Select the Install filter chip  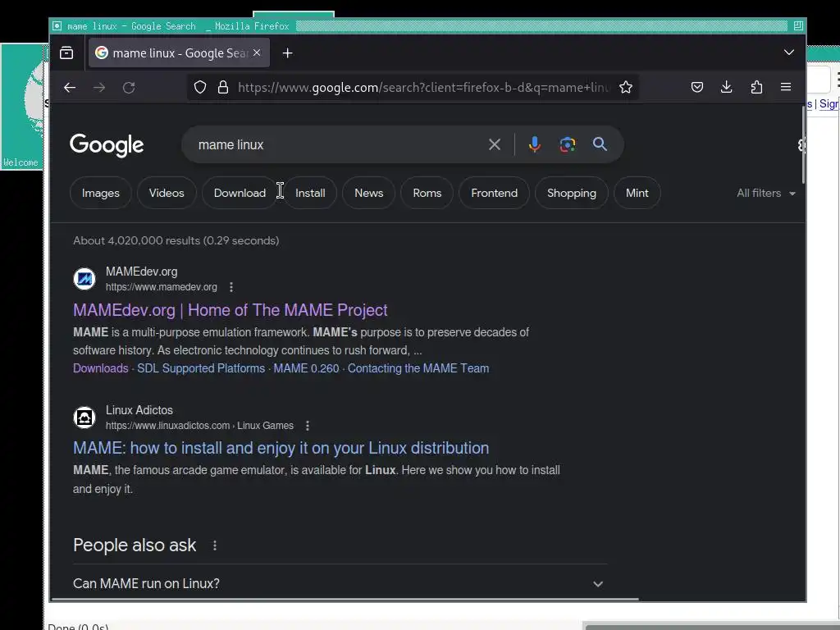[310, 193]
